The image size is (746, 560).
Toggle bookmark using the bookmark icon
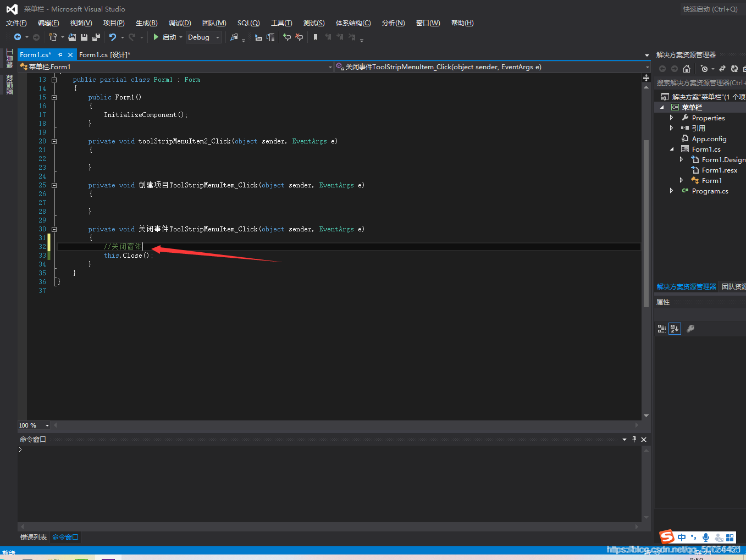coord(316,37)
